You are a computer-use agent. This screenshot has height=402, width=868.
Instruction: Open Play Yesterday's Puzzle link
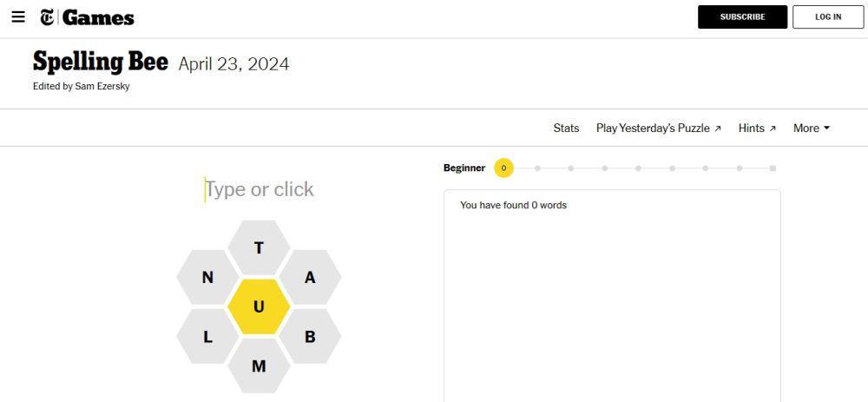(659, 128)
